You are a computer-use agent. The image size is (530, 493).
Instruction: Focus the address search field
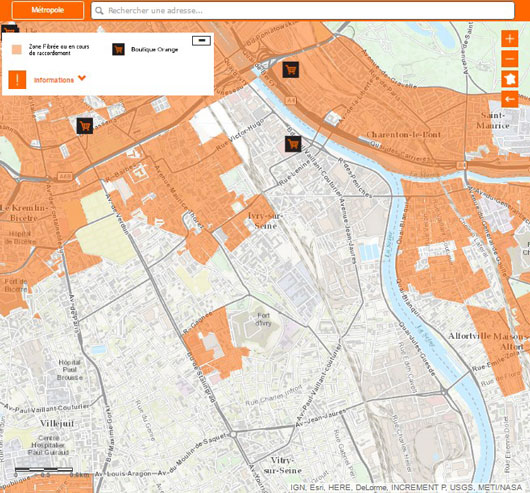(x=303, y=10)
